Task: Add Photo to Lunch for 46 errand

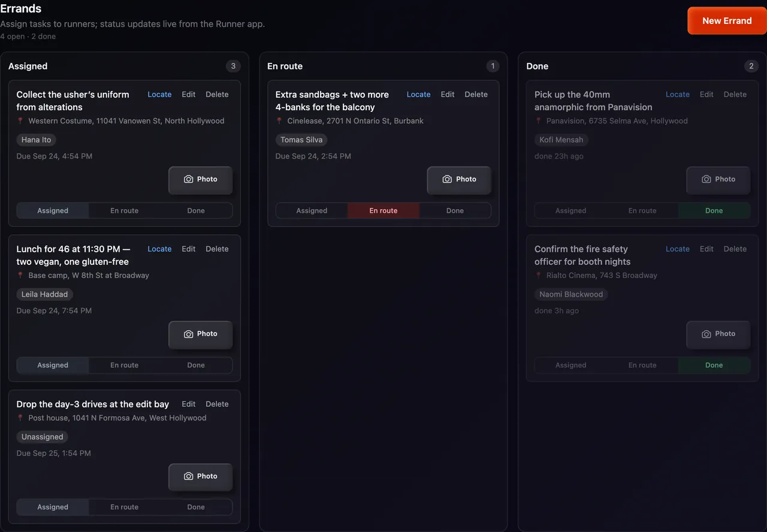Action: click(200, 334)
